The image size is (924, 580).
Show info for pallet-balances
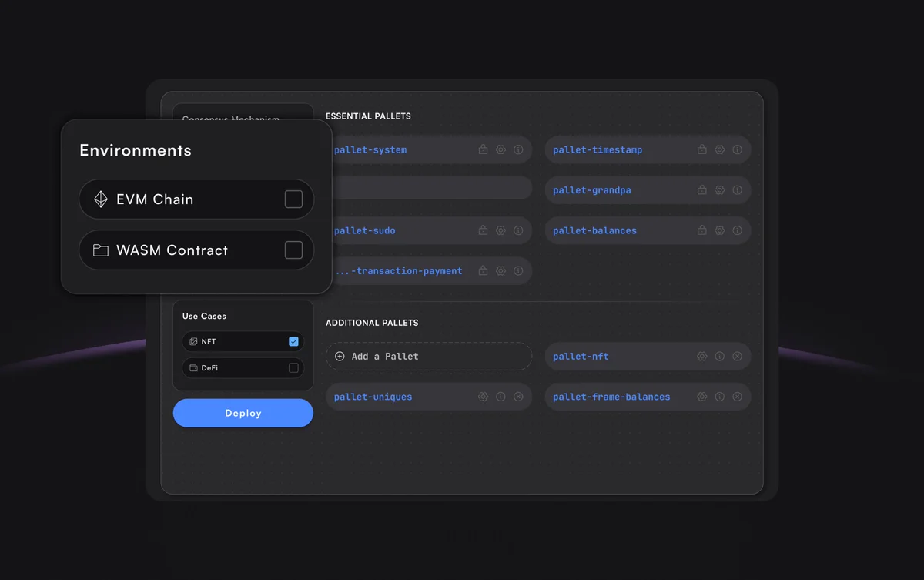(x=737, y=230)
